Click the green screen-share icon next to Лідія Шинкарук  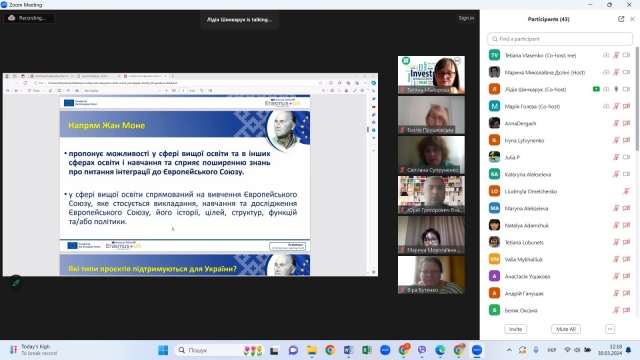tap(596, 89)
